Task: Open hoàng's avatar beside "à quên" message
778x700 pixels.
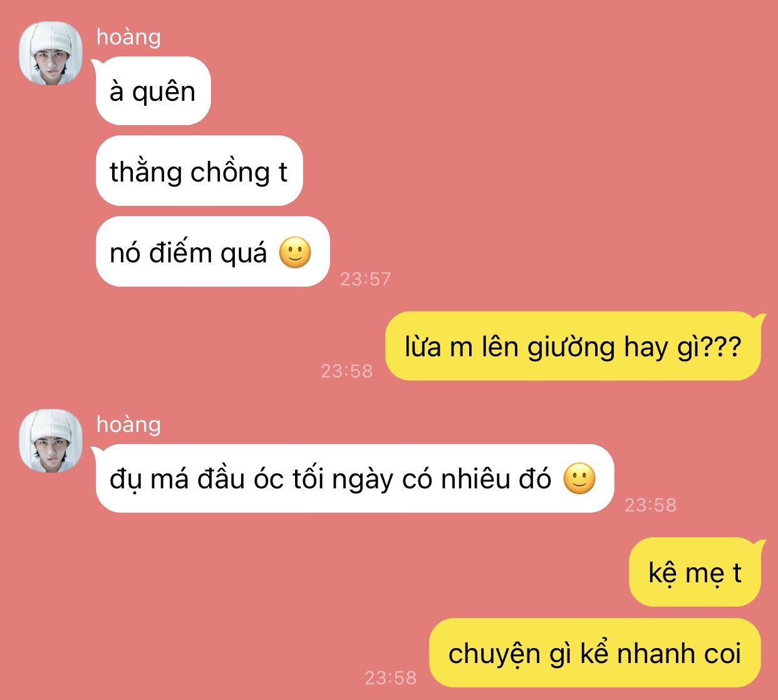Action: click(51, 54)
